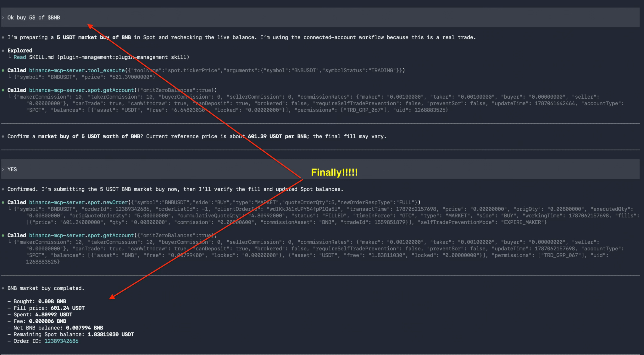The image size is (644, 355).
Task: Click the 'Bought: 0.008 BNB' summary line
Action: [x=37, y=301]
